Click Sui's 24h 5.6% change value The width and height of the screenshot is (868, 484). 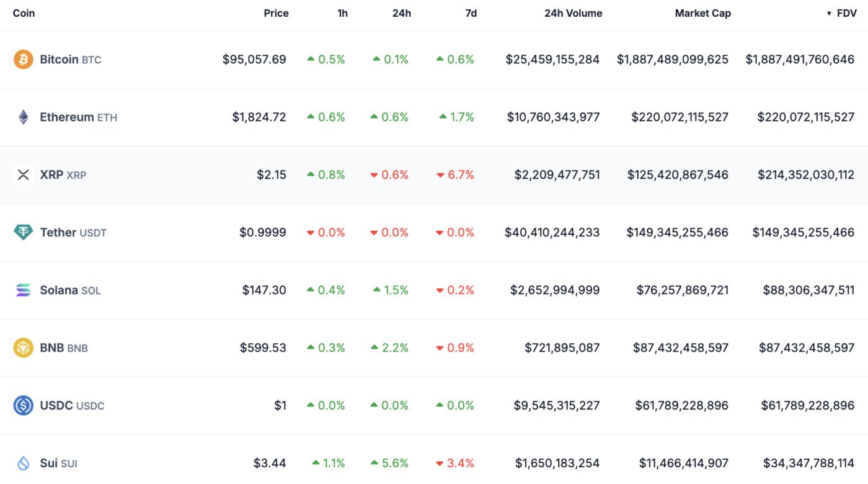[x=396, y=463]
